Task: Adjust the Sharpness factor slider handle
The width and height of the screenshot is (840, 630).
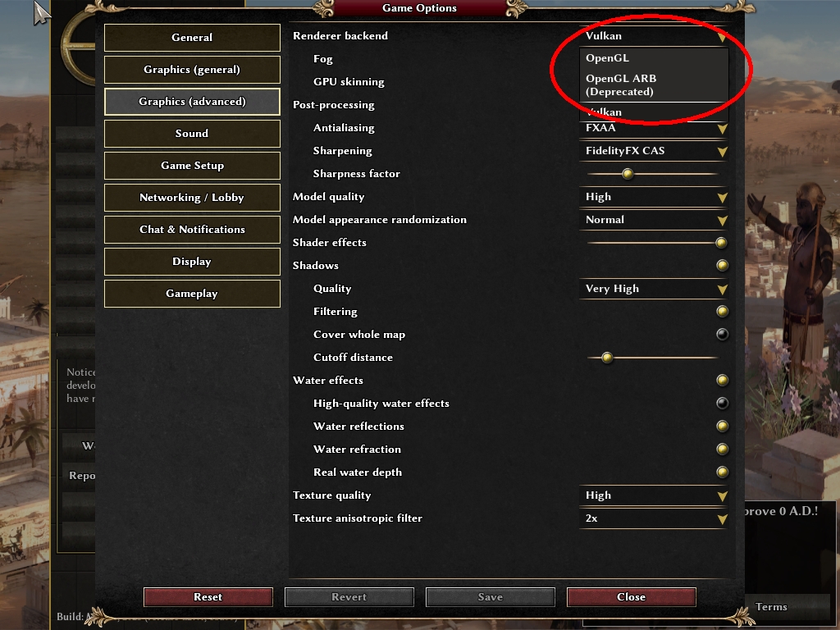Action: [x=628, y=174]
